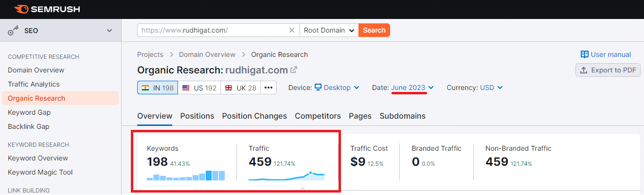This screenshot has width=644, height=195.
Task: Click the Semrush logo
Action: click(x=48, y=9)
